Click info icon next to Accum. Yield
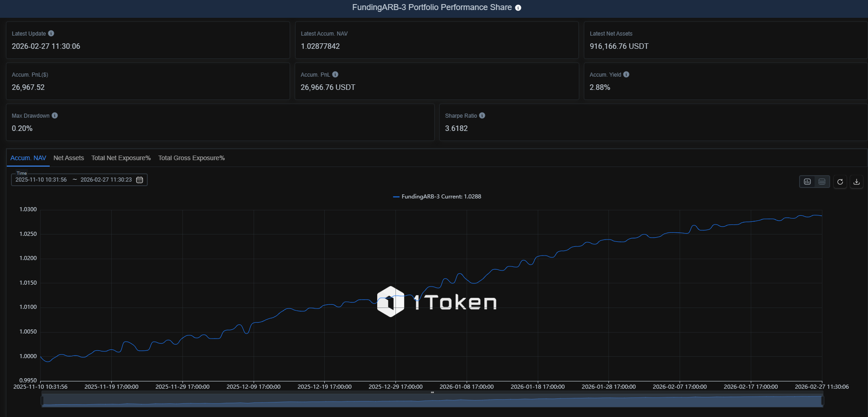This screenshot has height=417, width=868. (626, 74)
